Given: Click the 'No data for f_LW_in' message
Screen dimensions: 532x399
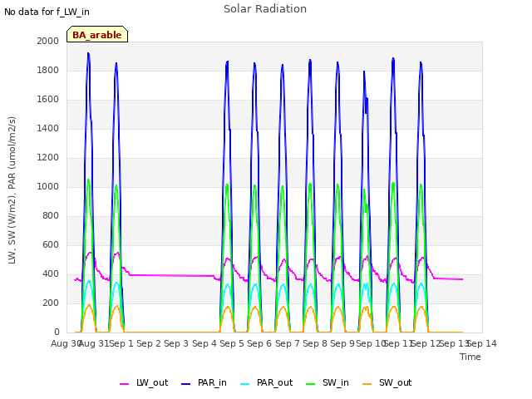Looking at the screenshot, I should 47,12.
